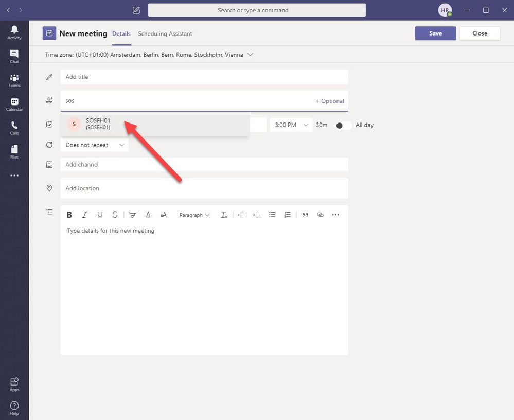Click the Add channel field
514x420 pixels.
(204, 165)
